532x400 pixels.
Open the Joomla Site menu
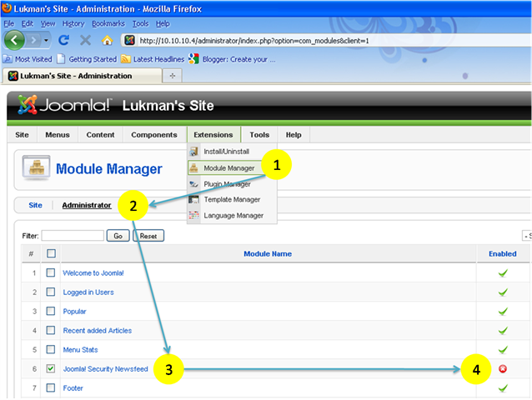tap(22, 134)
